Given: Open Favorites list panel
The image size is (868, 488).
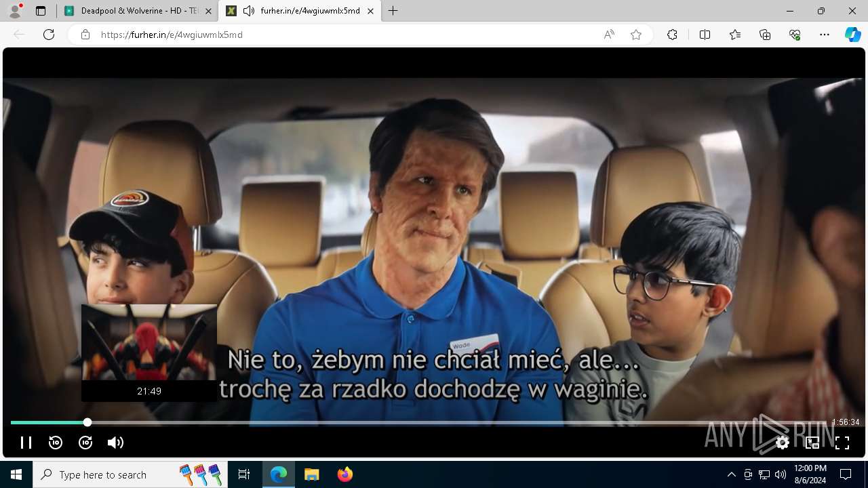Looking at the screenshot, I should (x=735, y=35).
